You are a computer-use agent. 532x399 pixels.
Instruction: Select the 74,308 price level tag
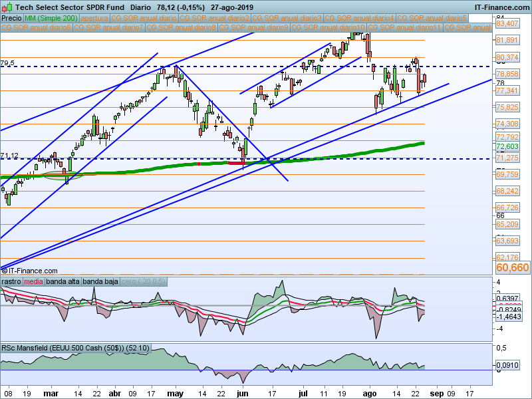tap(507, 124)
